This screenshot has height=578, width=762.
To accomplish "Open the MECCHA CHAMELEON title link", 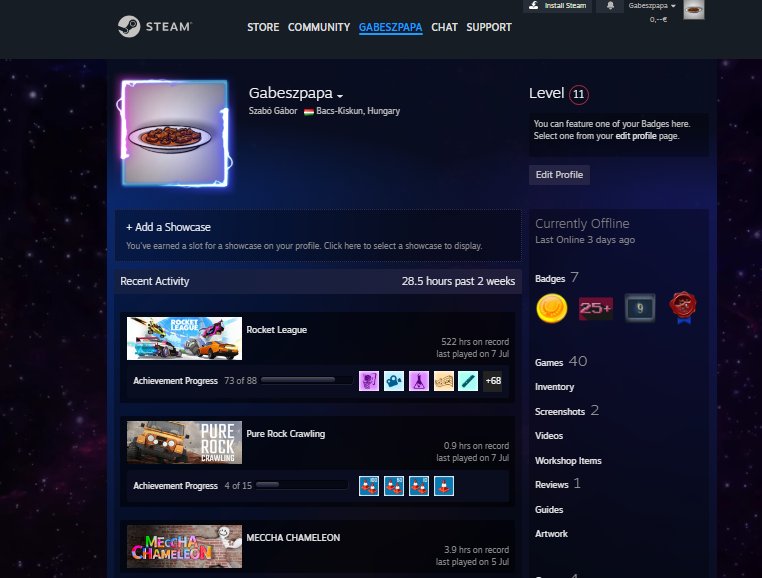I will point(293,538).
